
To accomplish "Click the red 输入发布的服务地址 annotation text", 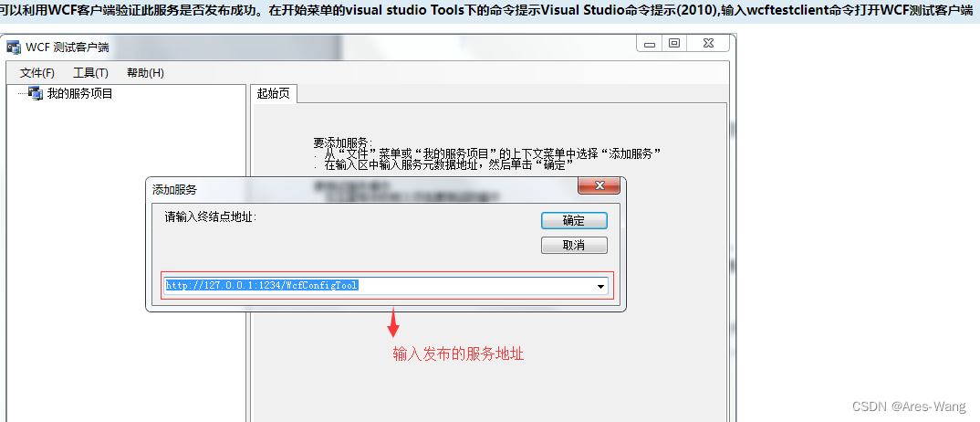I will click(x=458, y=353).
